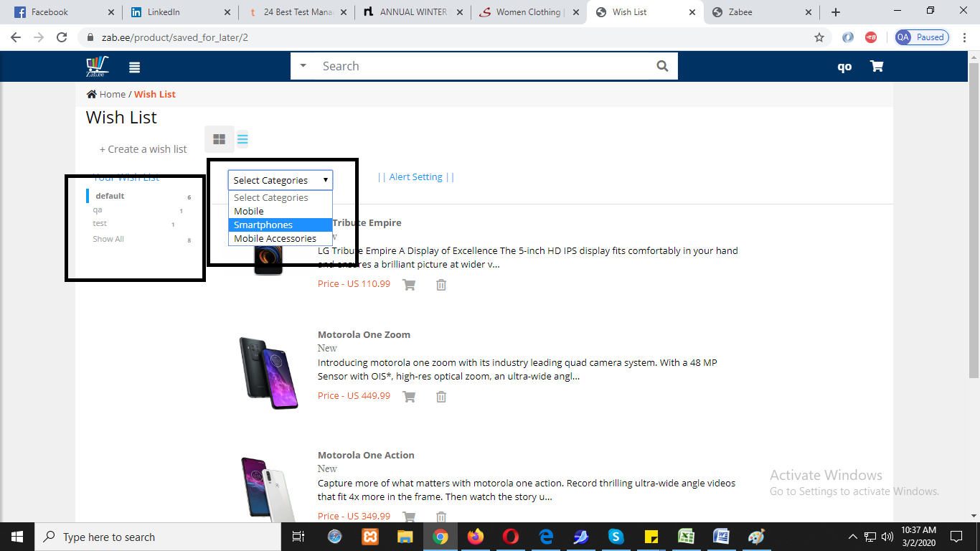Open the hamburger menu in header
980x551 pixels.
click(134, 67)
